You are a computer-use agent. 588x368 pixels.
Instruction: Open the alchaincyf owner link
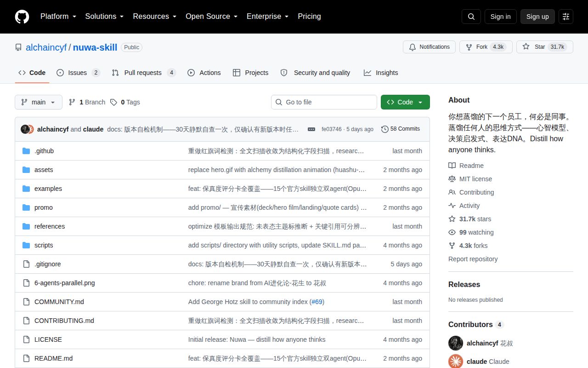coord(46,47)
